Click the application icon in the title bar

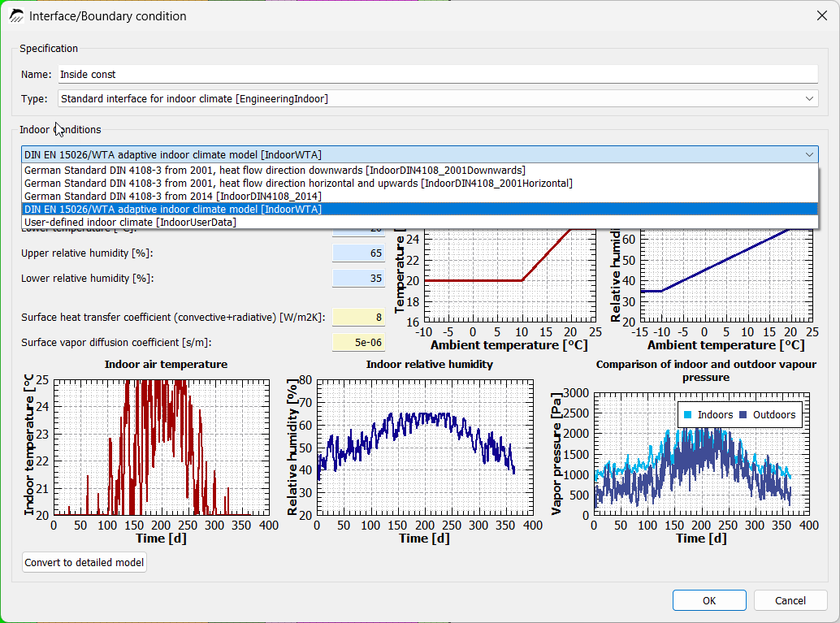pos(16,16)
